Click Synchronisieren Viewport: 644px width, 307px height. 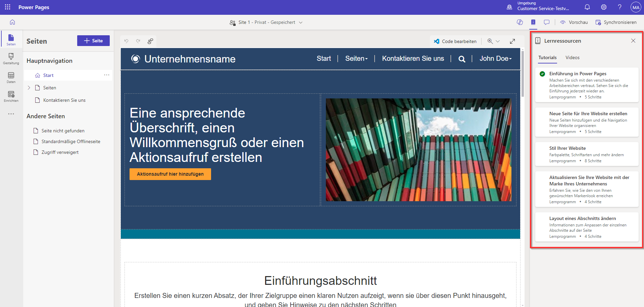(x=616, y=22)
